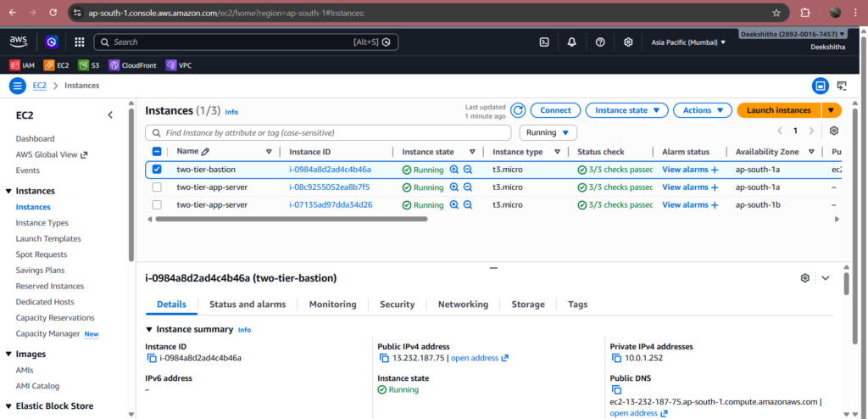Click the AWS support help icon
868x419 pixels.
(x=600, y=42)
